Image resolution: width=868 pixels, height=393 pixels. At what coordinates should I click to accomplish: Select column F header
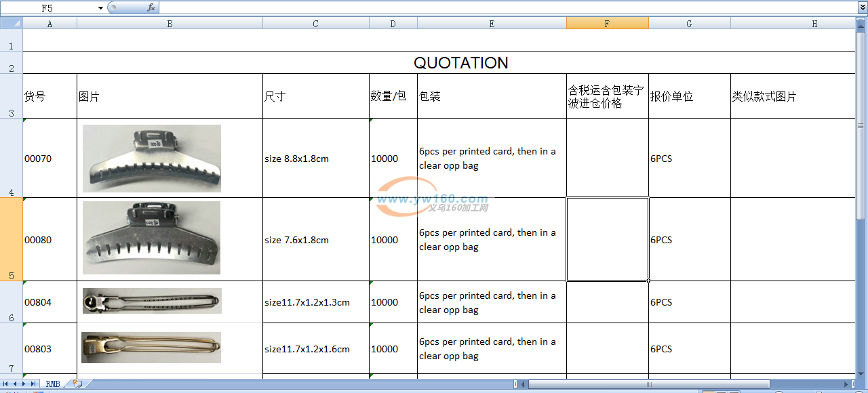607,24
